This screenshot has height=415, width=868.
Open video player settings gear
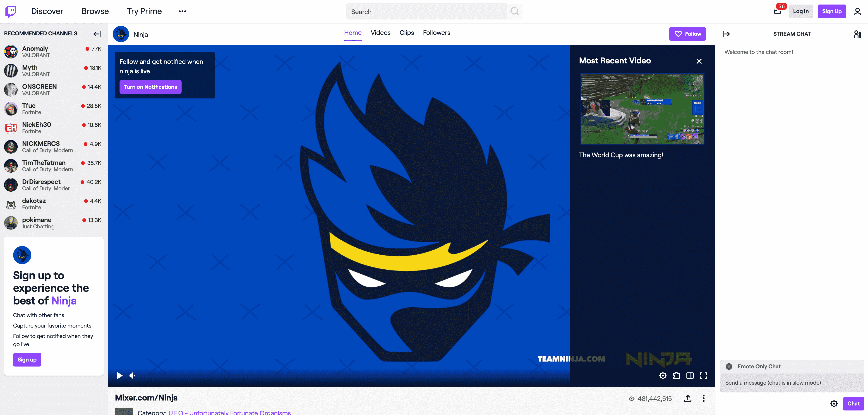pyautogui.click(x=663, y=376)
